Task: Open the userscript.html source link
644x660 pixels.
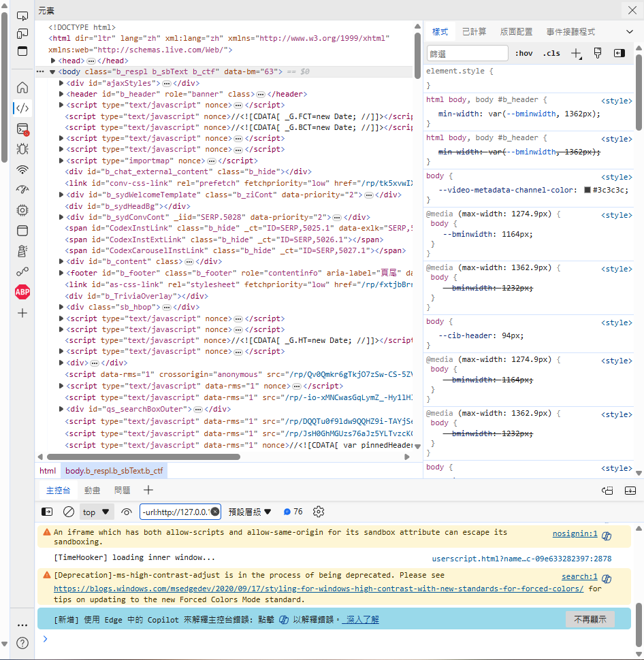Action: coord(521,559)
